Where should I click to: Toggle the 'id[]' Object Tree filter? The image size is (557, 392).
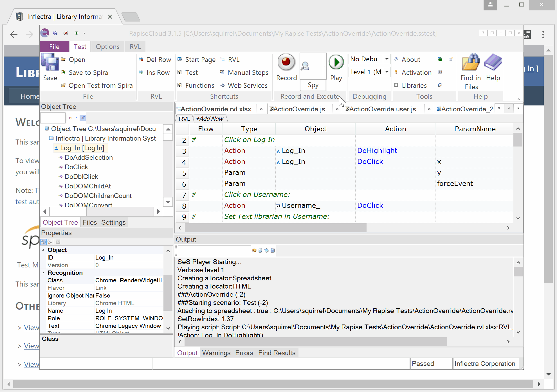point(83,118)
